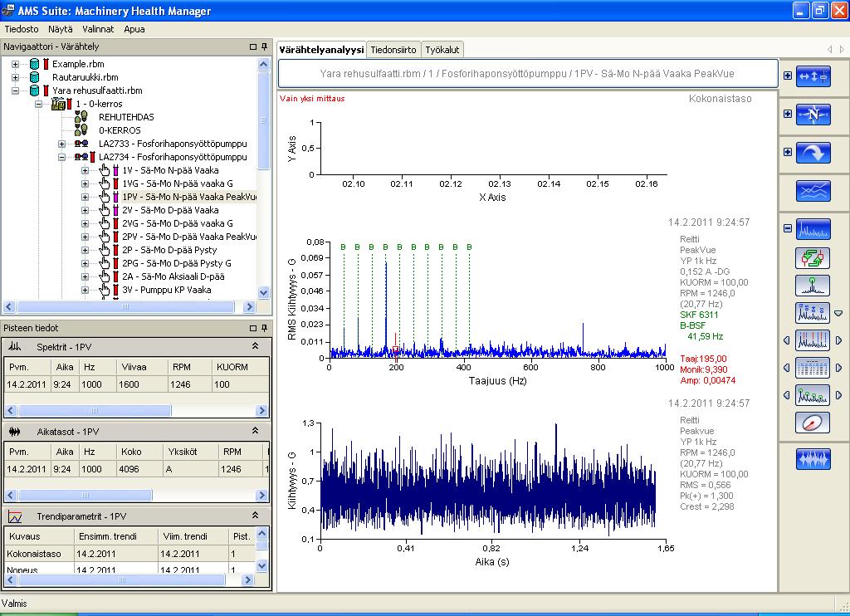Click the trend lines plot button
The height and width of the screenshot is (616, 850).
click(x=813, y=191)
